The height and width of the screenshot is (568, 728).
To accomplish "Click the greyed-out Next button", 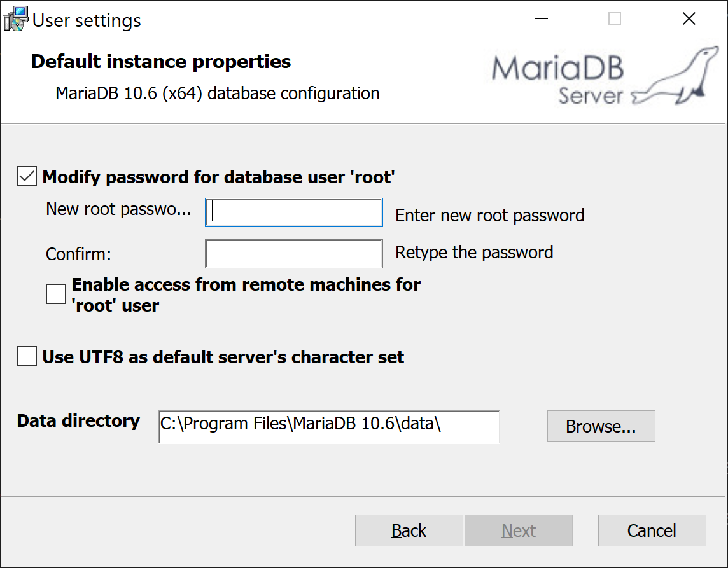I will coord(519,530).
